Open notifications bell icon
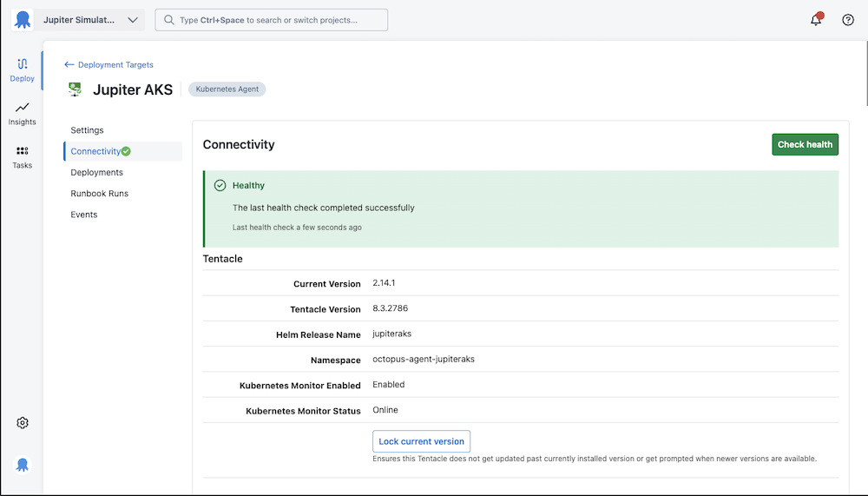The height and width of the screenshot is (496, 868). tap(816, 20)
